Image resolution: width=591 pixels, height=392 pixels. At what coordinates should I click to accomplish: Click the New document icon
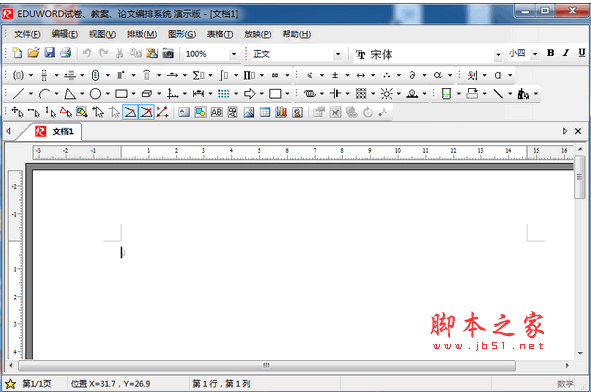(x=17, y=53)
